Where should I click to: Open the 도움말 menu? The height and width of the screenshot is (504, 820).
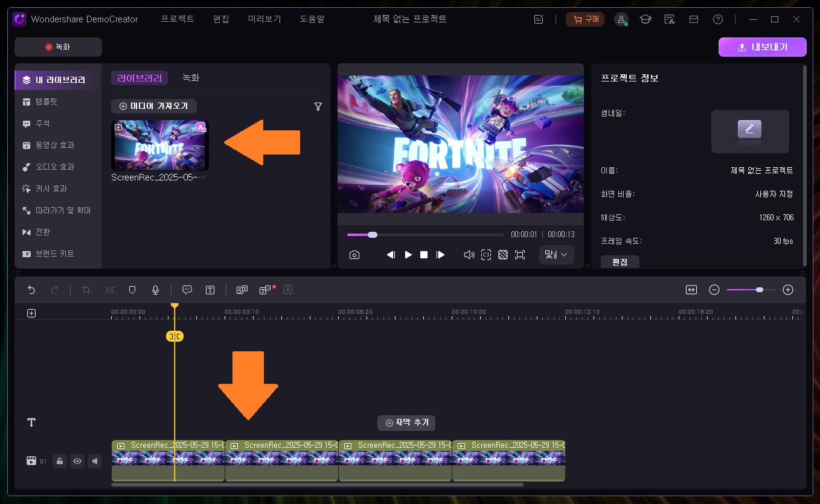click(x=312, y=19)
